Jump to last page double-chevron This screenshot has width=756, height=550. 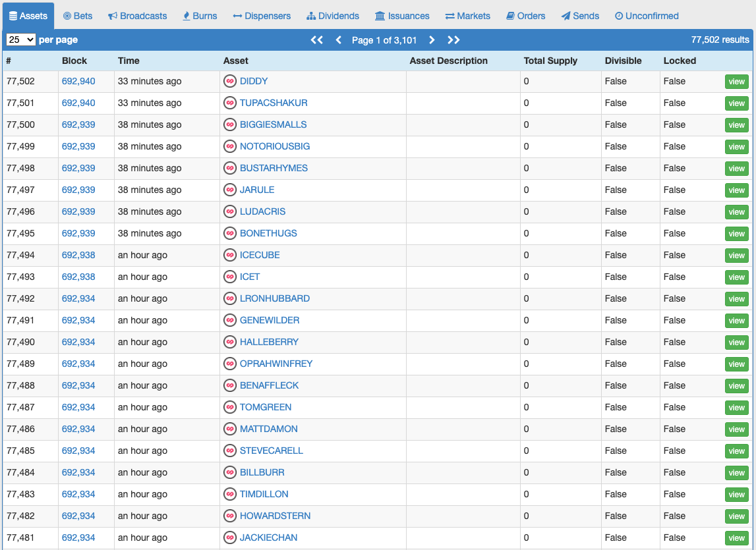coord(453,40)
